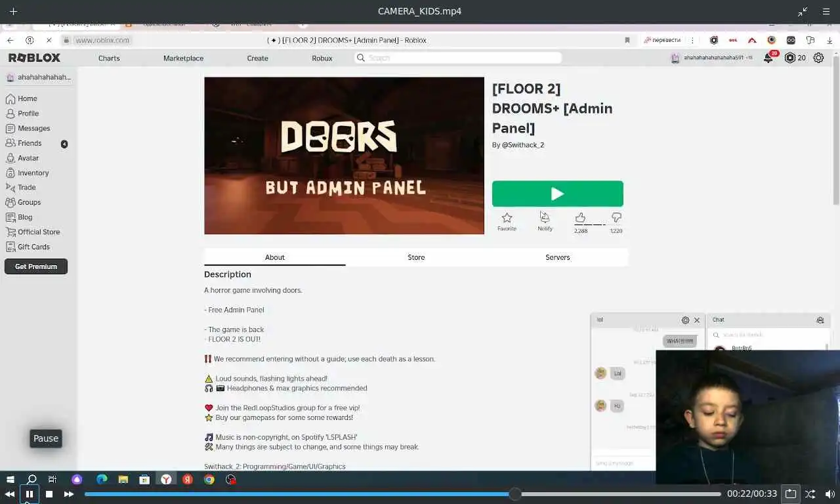The image size is (840, 504).
Task: Open the video player hamburger menu
Action: tap(826, 11)
